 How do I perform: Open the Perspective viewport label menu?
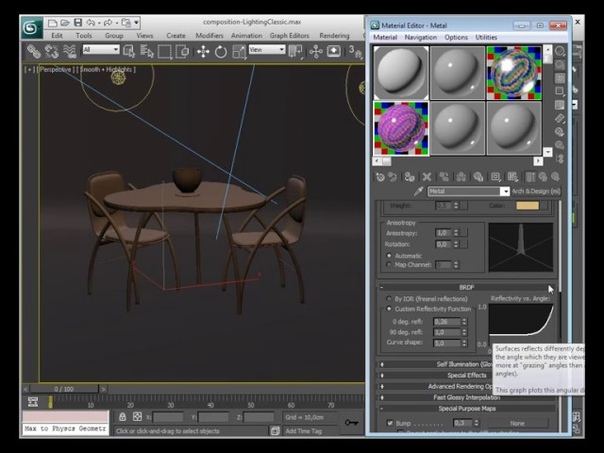[x=55, y=70]
